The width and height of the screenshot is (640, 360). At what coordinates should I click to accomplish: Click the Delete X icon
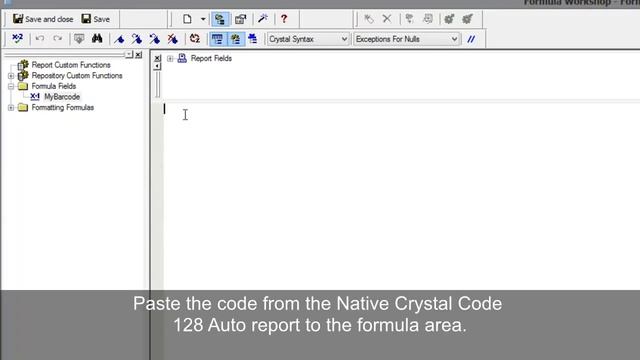click(387, 19)
